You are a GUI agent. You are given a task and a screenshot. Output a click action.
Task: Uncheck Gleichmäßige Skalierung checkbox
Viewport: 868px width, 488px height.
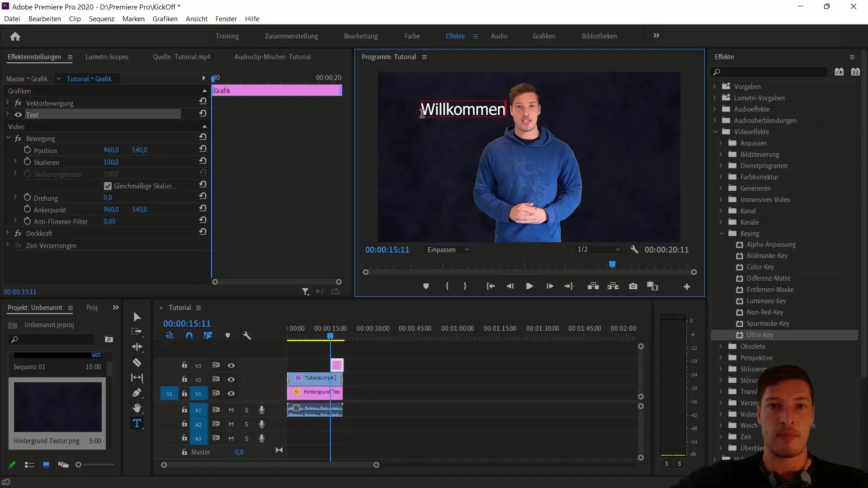coord(108,186)
